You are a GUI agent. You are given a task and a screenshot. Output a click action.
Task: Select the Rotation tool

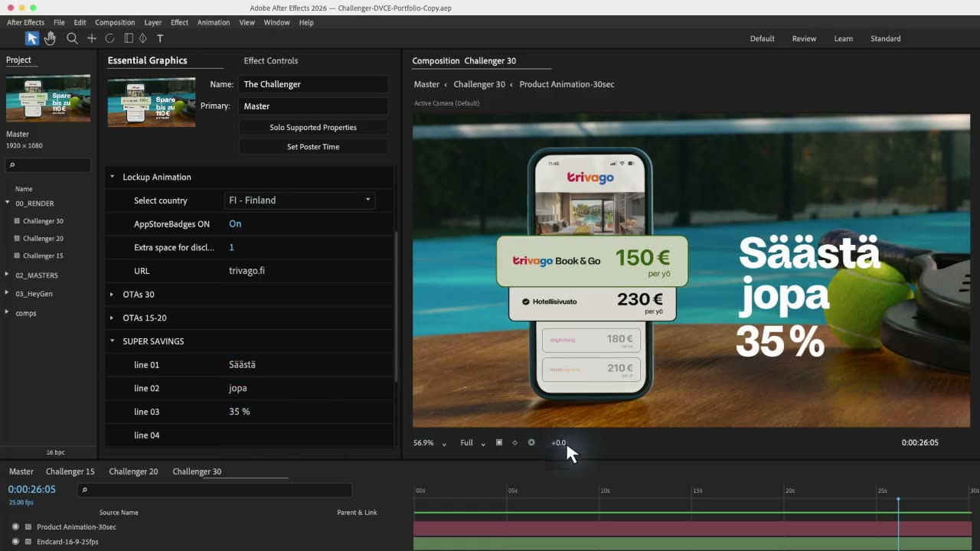[x=109, y=38]
